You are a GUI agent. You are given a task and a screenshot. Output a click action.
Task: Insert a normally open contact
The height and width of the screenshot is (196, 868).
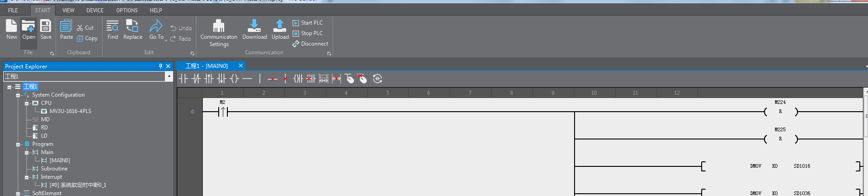click(183, 79)
